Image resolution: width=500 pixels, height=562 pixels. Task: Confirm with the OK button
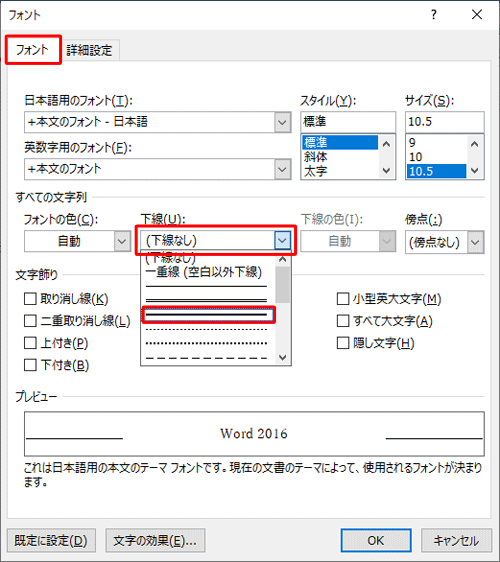pyautogui.click(x=376, y=540)
